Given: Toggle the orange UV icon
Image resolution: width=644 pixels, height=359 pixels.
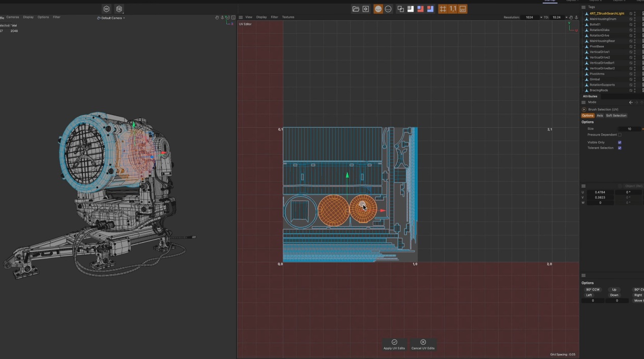Looking at the screenshot, I should click(462, 9).
